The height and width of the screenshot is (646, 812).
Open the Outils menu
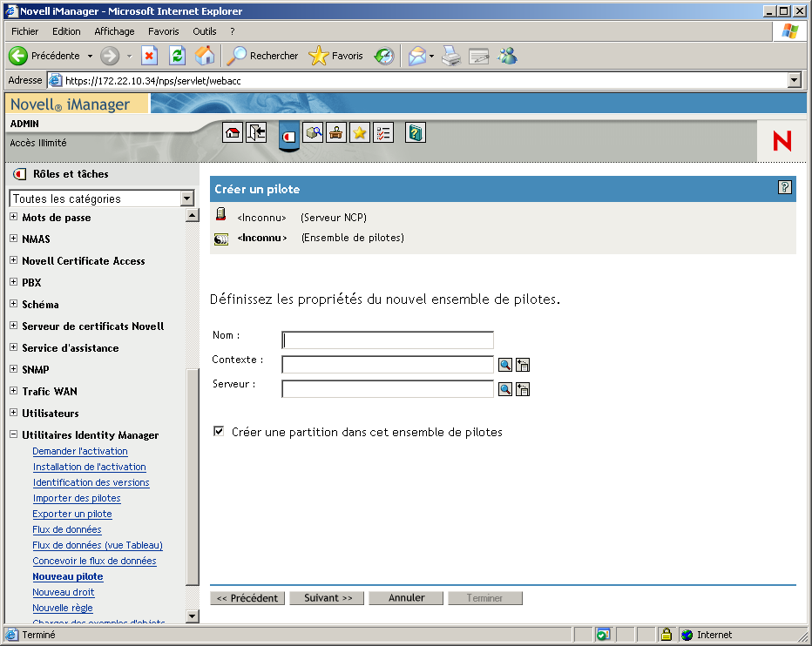pyautogui.click(x=204, y=30)
